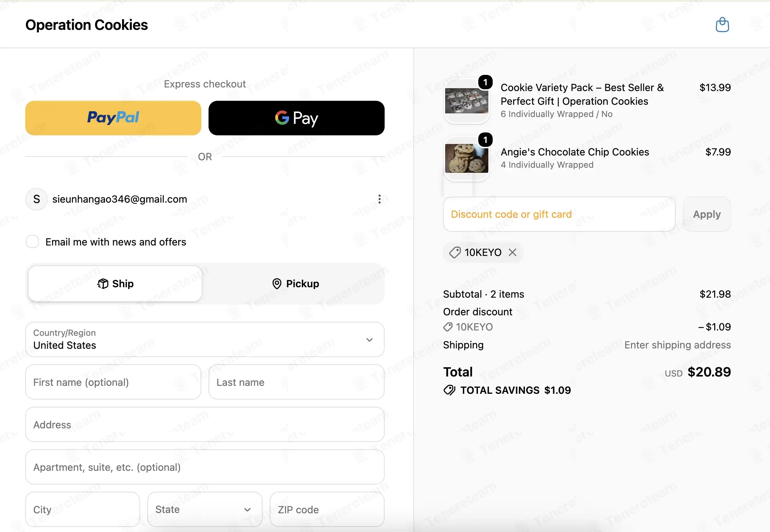The height and width of the screenshot is (532, 770).
Task: Click the $21.98 subtotal amount
Action: [x=715, y=294]
